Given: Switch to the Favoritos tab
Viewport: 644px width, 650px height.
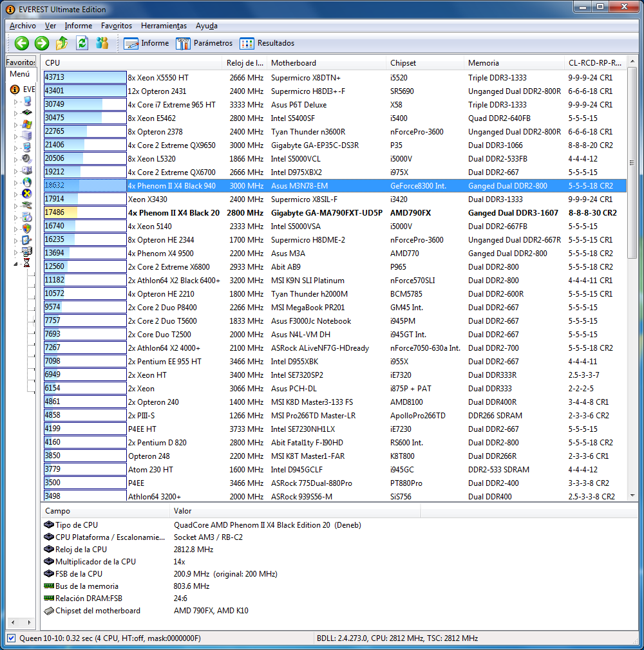Looking at the screenshot, I should pos(21,62).
